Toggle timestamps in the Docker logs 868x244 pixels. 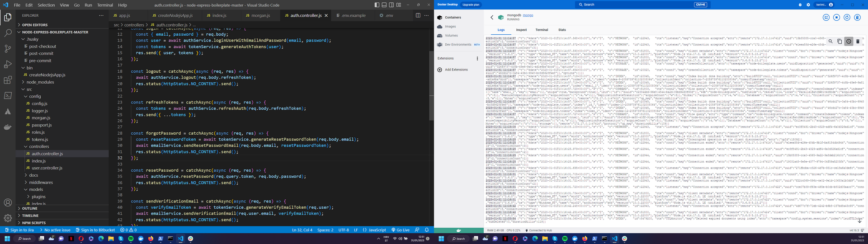pos(849,41)
